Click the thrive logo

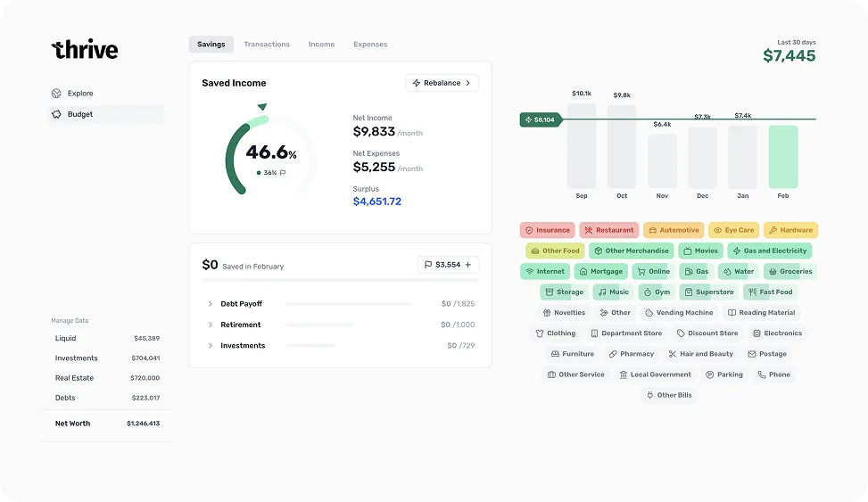click(x=85, y=49)
